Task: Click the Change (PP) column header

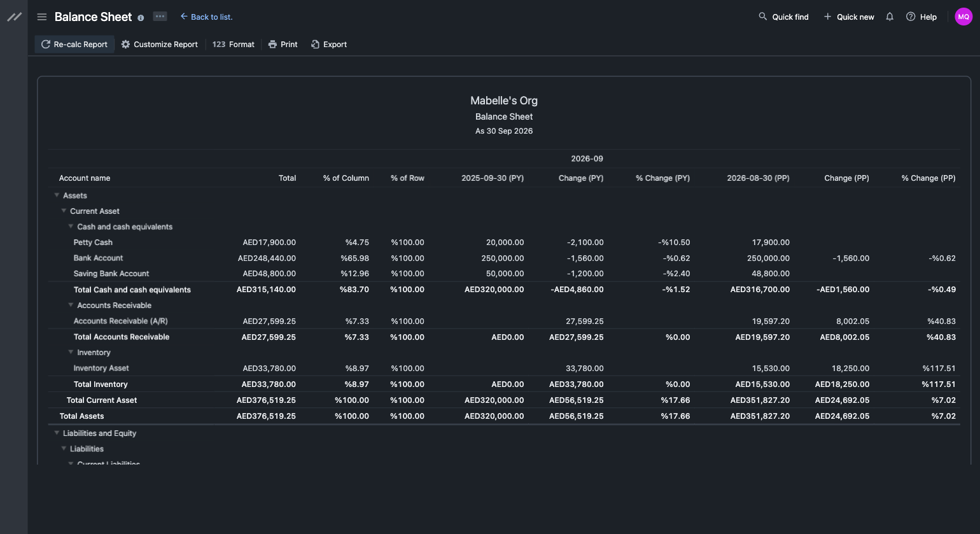Action: coord(846,178)
